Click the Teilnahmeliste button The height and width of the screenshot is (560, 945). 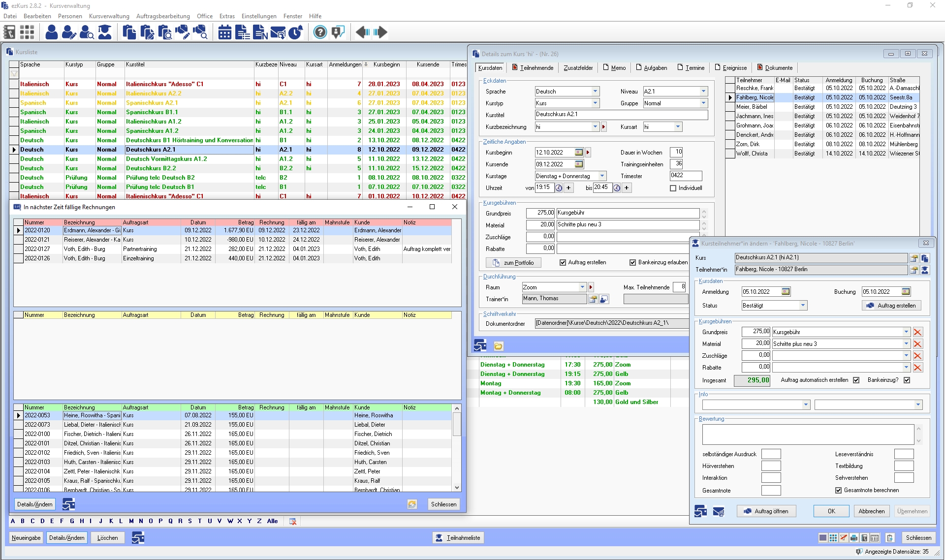pos(458,538)
